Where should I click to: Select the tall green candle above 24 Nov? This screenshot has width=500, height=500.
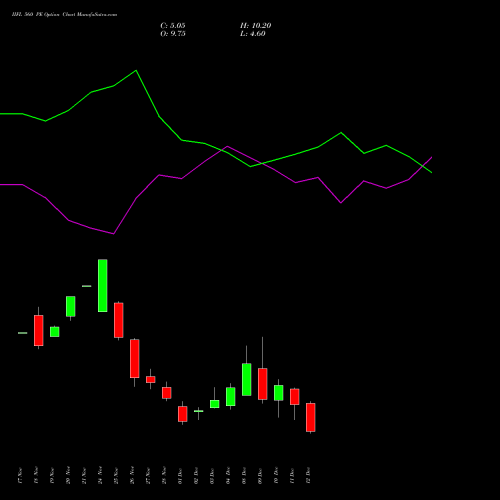(x=103, y=286)
